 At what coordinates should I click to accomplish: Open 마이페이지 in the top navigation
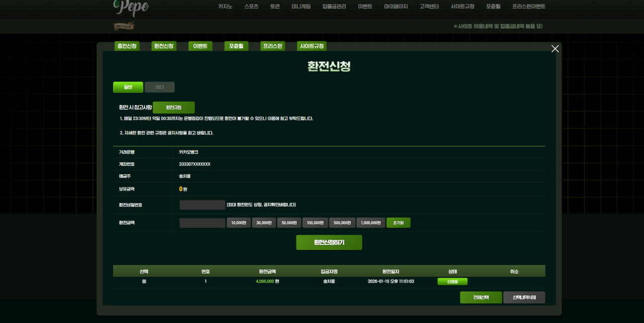395,7
